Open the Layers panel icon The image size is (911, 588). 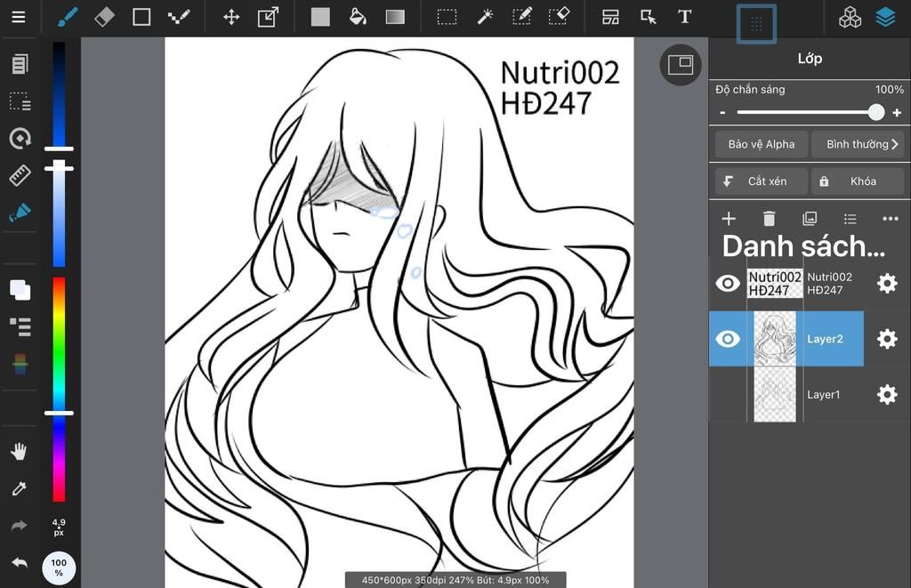(885, 18)
